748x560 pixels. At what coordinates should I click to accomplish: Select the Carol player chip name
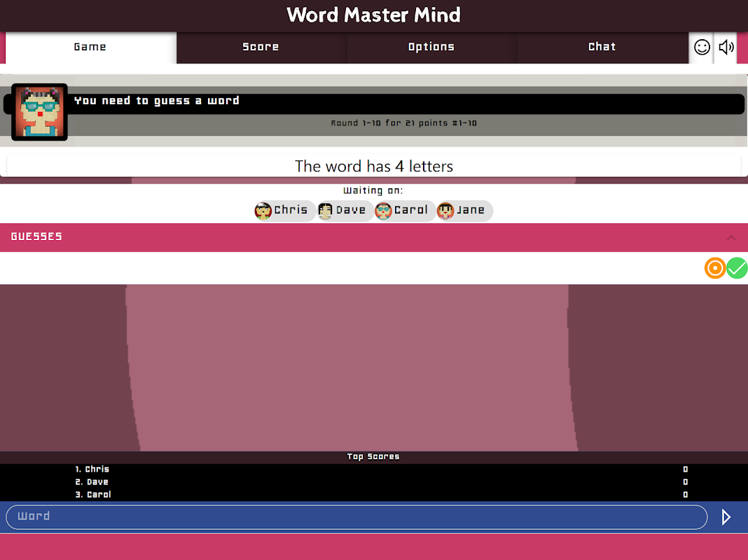pyautogui.click(x=410, y=210)
